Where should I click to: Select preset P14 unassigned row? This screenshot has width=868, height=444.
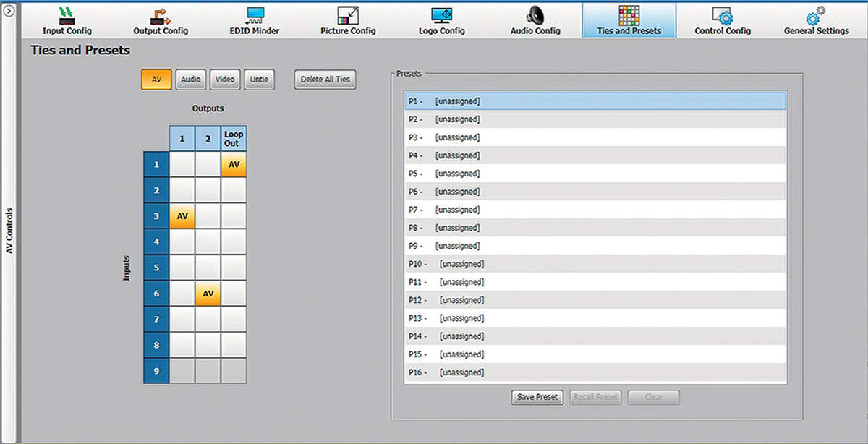pyautogui.click(x=596, y=336)
